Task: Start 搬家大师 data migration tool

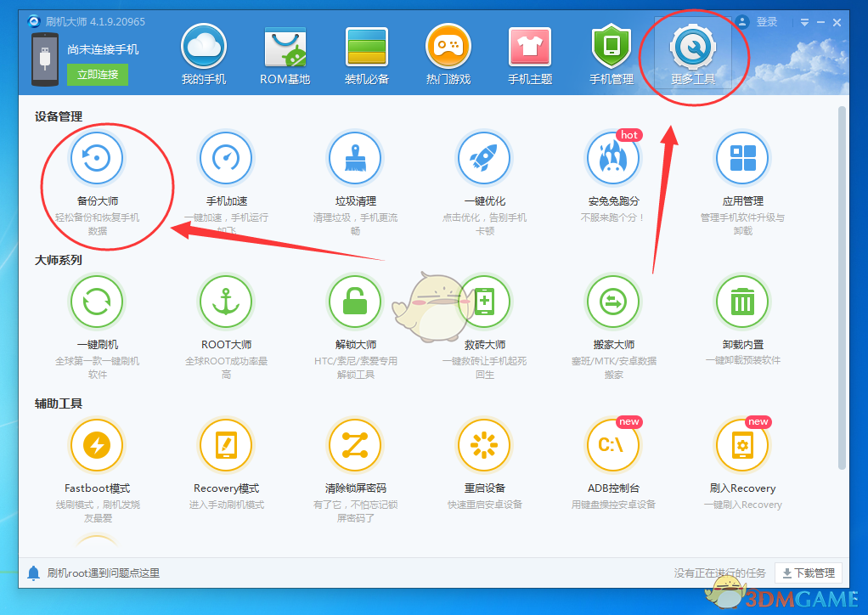Action: pyautogui.click(x=612, y=301)
